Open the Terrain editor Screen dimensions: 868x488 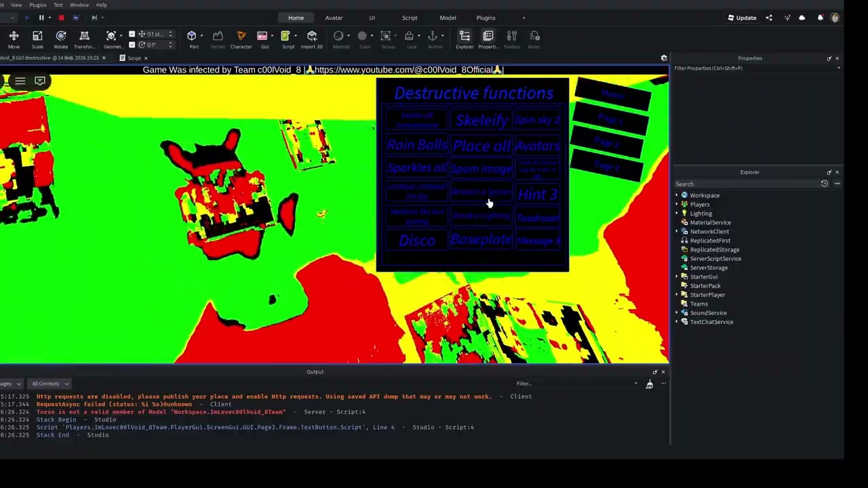pos(218,39)
